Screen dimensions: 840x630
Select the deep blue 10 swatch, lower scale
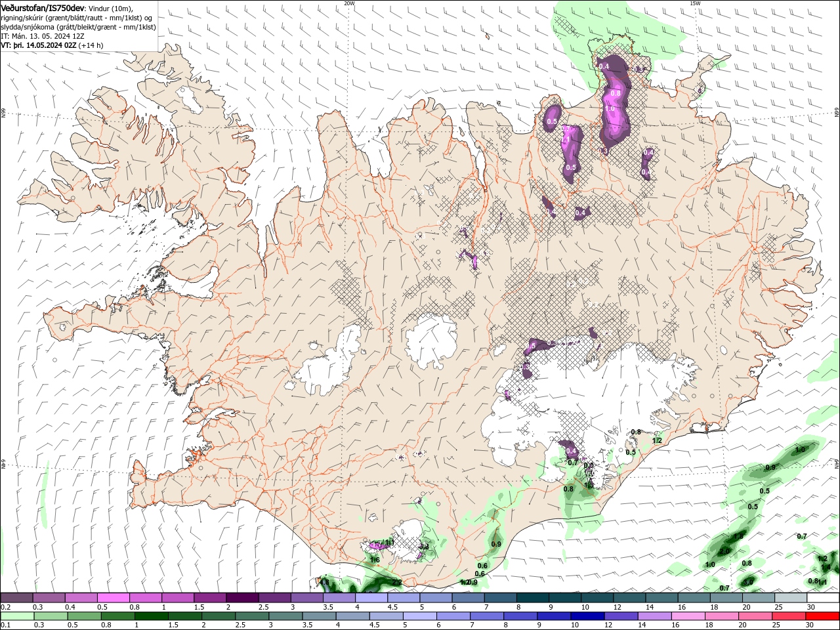pos(587,616)
